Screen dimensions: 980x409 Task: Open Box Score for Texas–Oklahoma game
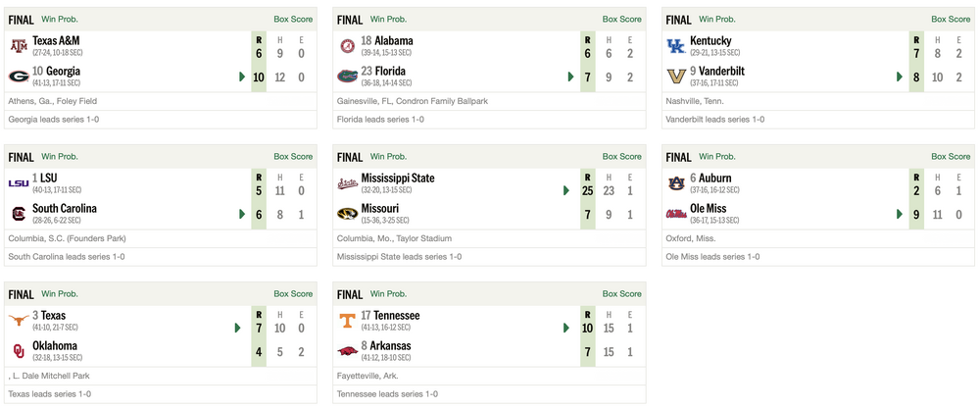[293, 293]
